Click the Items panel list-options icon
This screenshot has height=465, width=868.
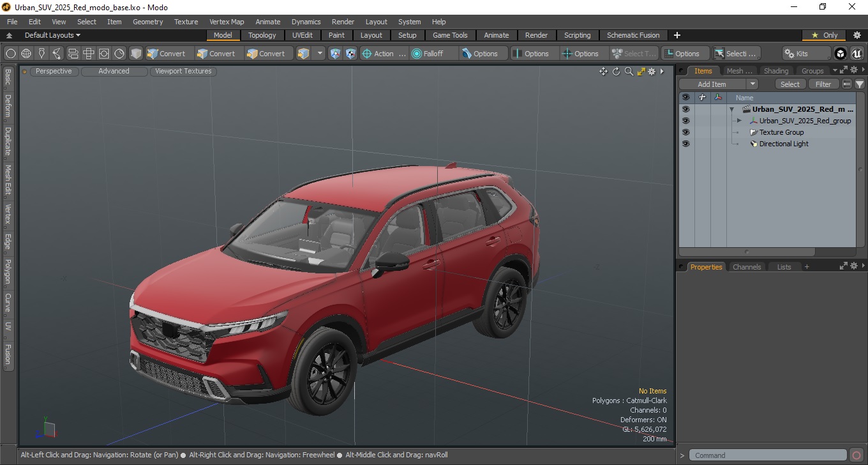847,84
